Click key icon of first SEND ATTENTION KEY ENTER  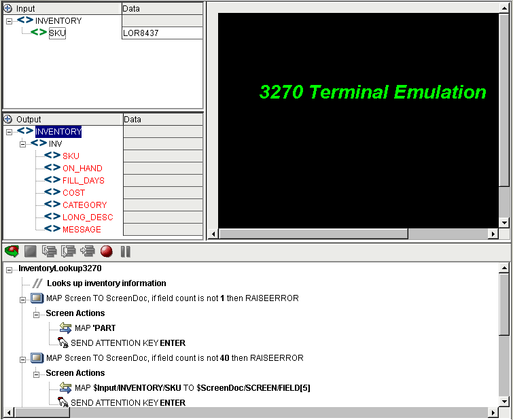(x=63, y=343)
